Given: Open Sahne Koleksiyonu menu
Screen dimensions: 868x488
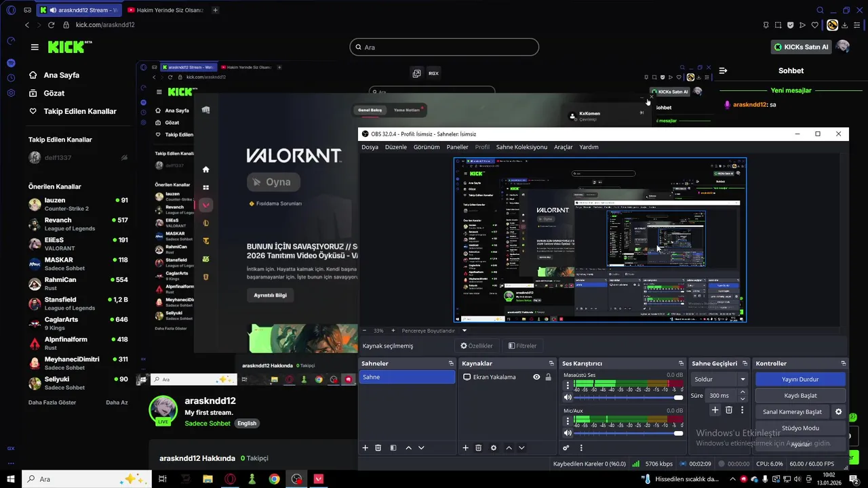Looking at the screenshot, I should 521,147.
